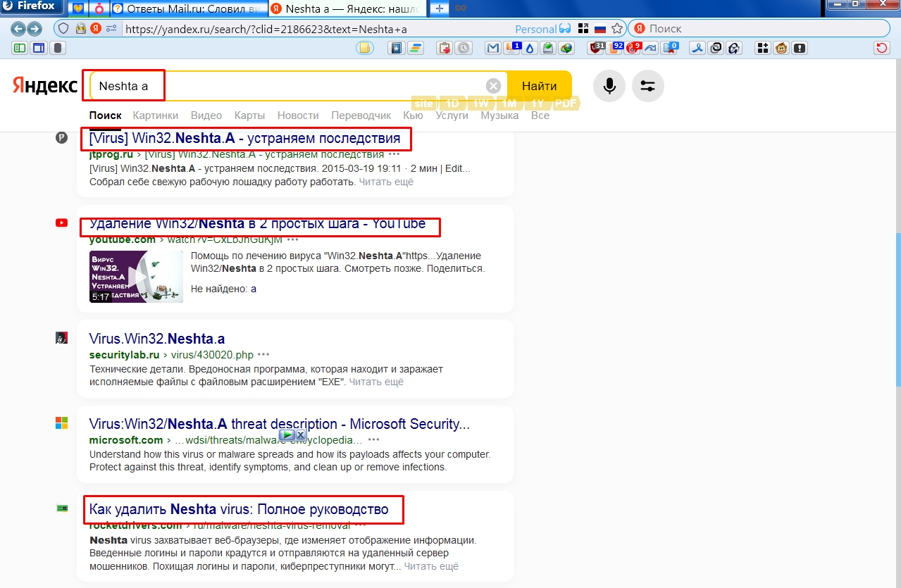The height and width of the screenshot is (588, 901).
Task: Click the browser Forward arrow
Action: (x=35, y=29)
